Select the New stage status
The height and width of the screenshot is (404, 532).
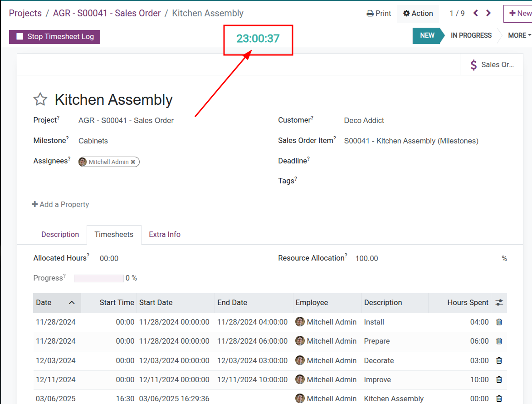click(427, 35)
